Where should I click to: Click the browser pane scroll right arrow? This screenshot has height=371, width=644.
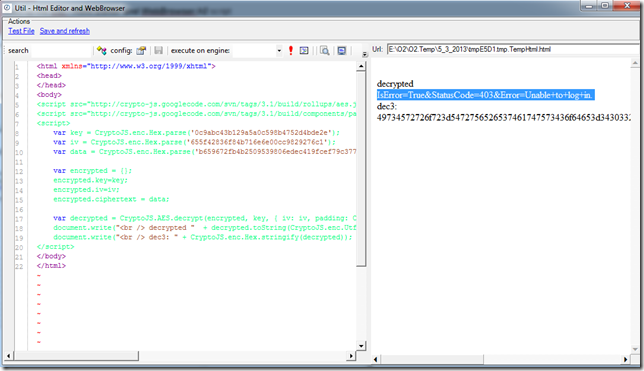tap(625, 359)
